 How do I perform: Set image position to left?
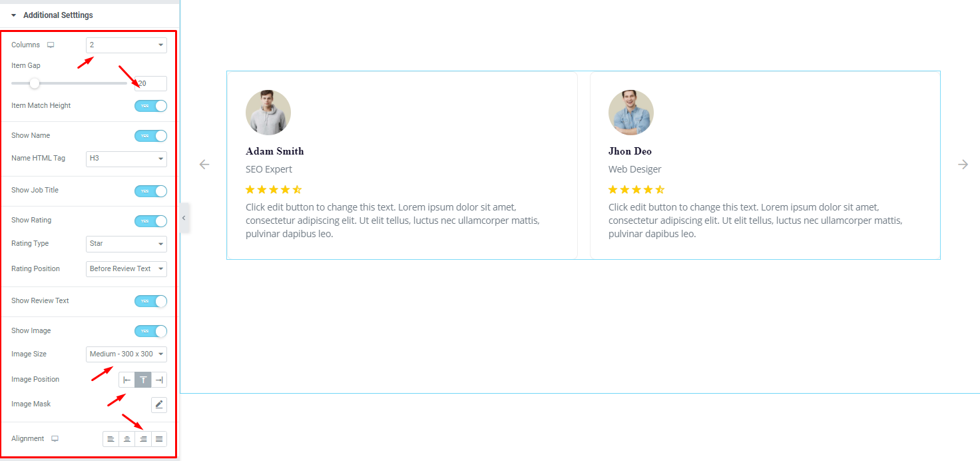pos(126,380)
